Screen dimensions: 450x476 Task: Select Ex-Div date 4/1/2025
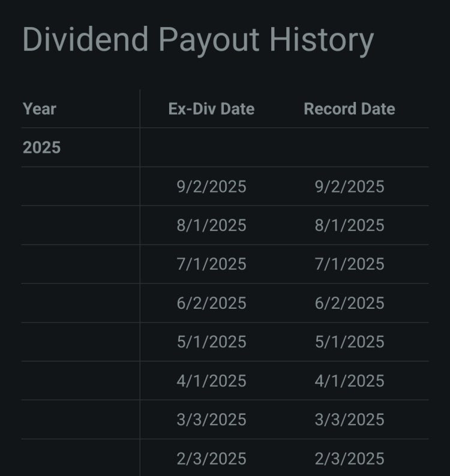(211, 381)
